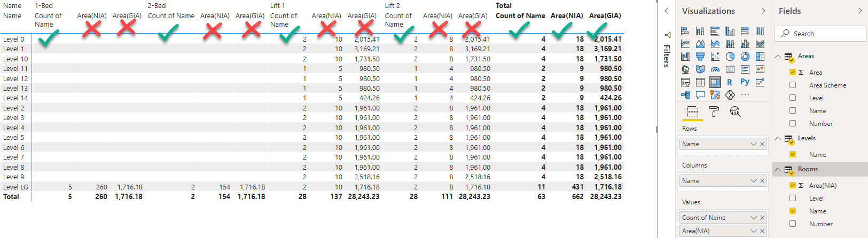Uncheck Area(NIA) field under Rooms
Viewport: 868px width, 238px height.
[793, 185]
